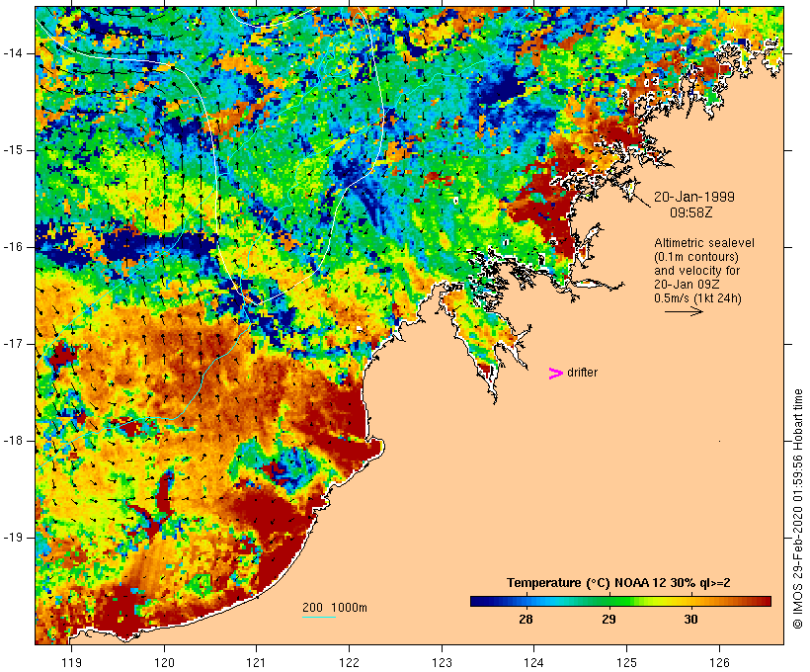Click the latitude axis label -16
The height and width of the screenshot is (672, 810).
[12, 247]
